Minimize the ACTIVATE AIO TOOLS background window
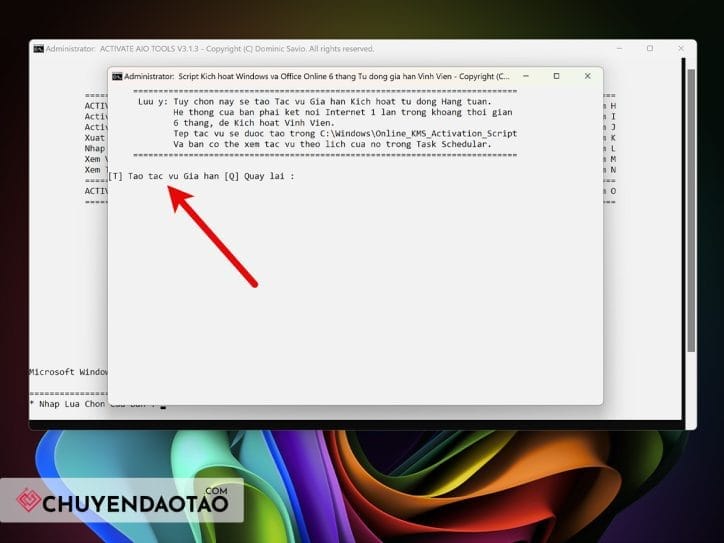The image size is (724, 543). pyautogui.click(x=619, y=48)
